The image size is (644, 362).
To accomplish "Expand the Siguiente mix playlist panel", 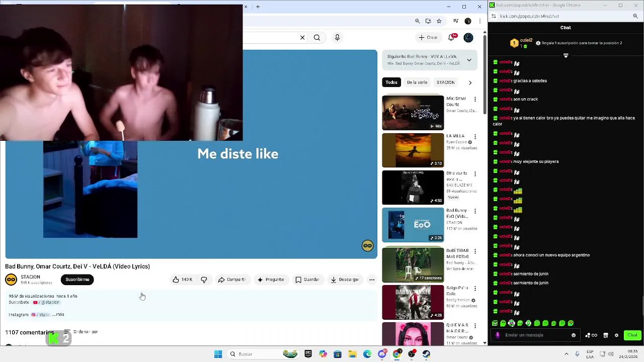I will (x=469, y=60).
